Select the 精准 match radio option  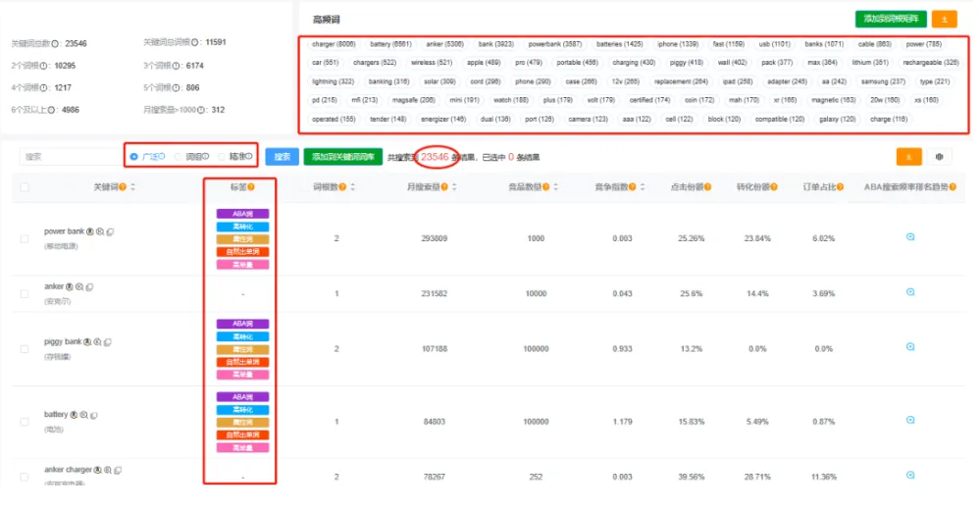[x=222, y=157]
